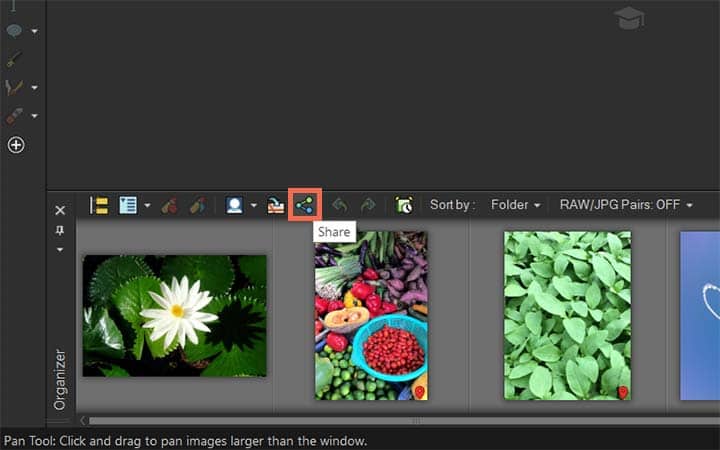Screen dimensions: 720x450
Task: Open the speech bubble tool flyout arrow
Action: 34,32
